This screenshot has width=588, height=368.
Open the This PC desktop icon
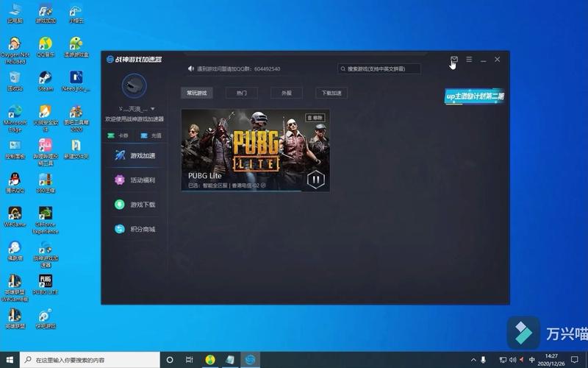[15, 13]
